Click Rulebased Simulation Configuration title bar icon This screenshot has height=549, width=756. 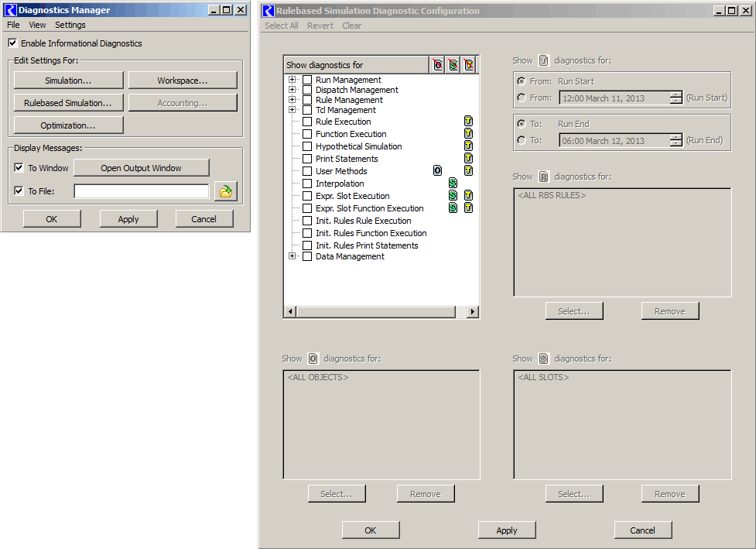(x=268, y=11)
